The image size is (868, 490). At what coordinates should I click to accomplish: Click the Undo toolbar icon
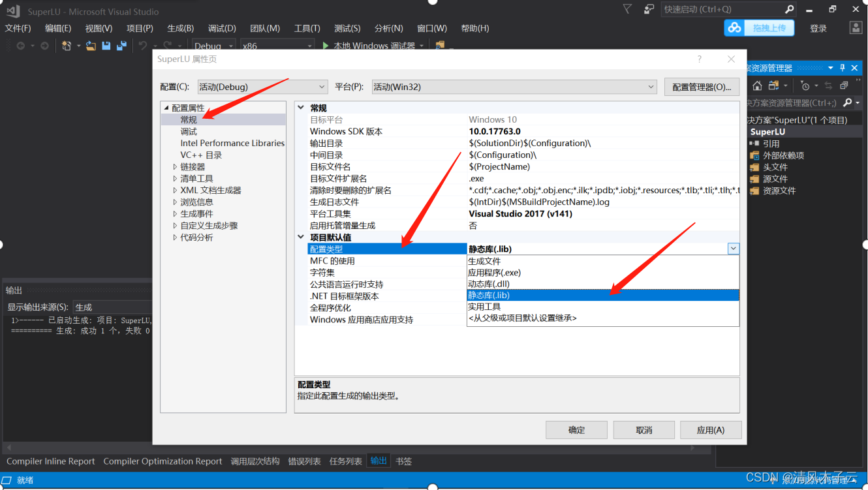click(142, 46)
